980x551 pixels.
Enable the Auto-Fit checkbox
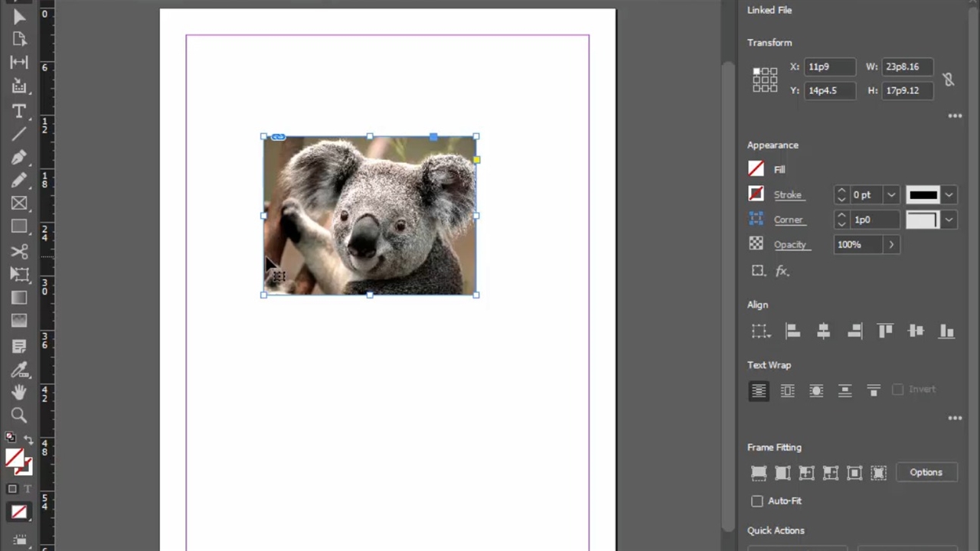pos(757,501)
